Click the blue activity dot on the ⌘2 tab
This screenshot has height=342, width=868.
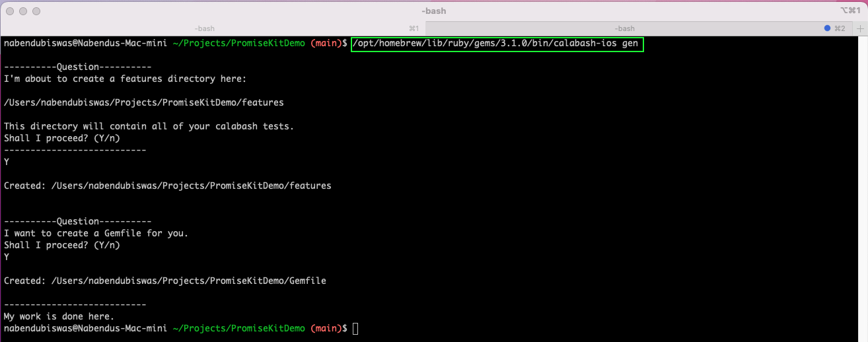(828, 28)
